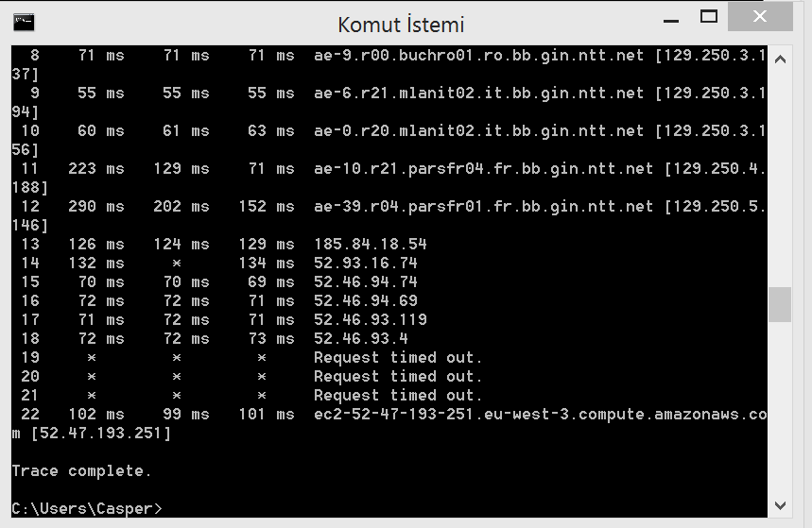Close the Komut İstemi window

coord(760,17)
